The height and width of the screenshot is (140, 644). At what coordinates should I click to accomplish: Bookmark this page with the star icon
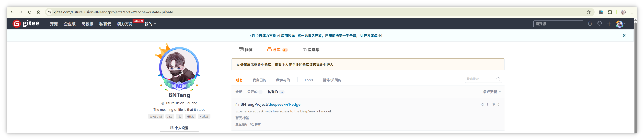point(588,12)
